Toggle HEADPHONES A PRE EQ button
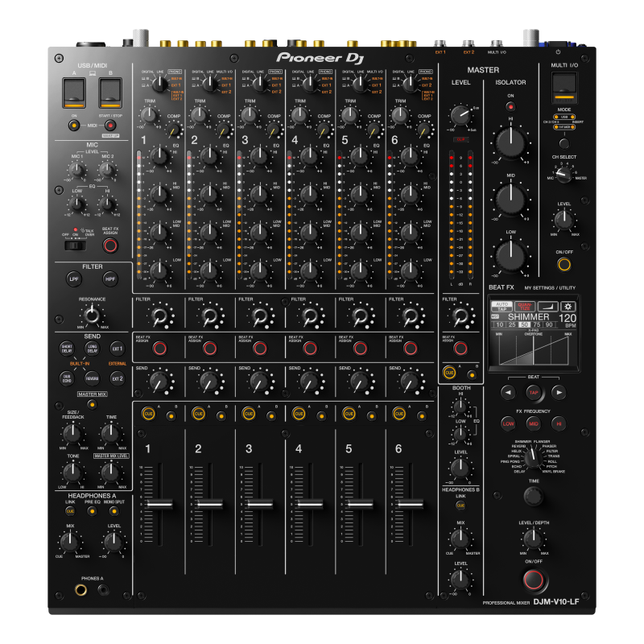Viewport: 644px width, 644px height. (92, 511)
